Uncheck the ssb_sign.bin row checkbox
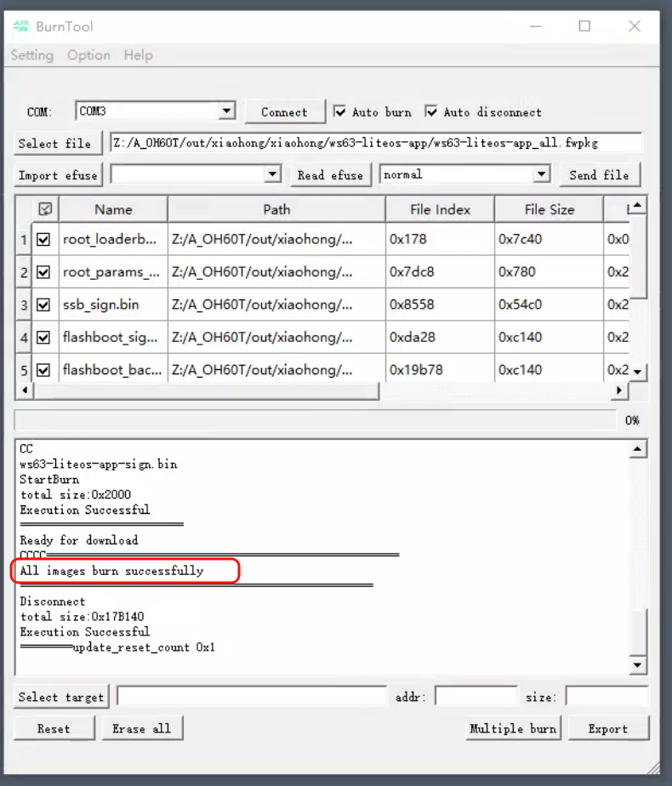This screenshot has width=672, height=786. [x=43, y=305]
